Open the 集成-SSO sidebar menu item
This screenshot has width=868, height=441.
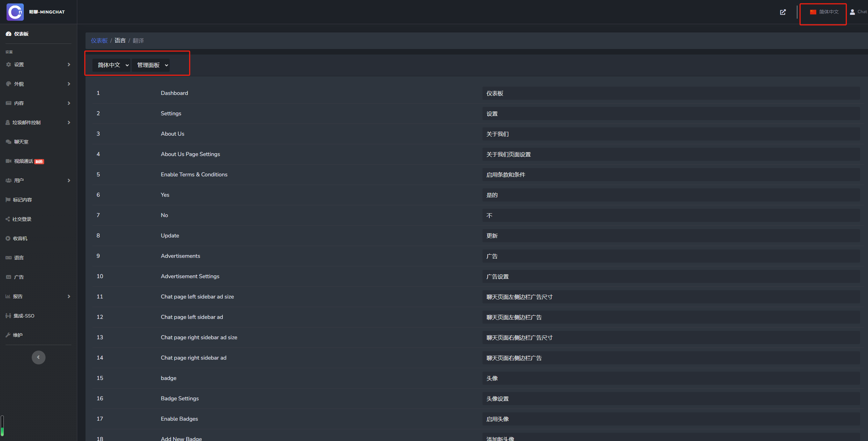[x=23, y=316]
